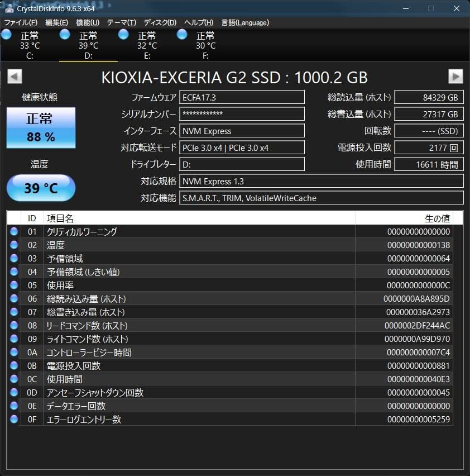Screen dimensions: 470x476
Task: Click status orb of 04 予備領域 (しきい値)
Action: [x=14, y=272]
